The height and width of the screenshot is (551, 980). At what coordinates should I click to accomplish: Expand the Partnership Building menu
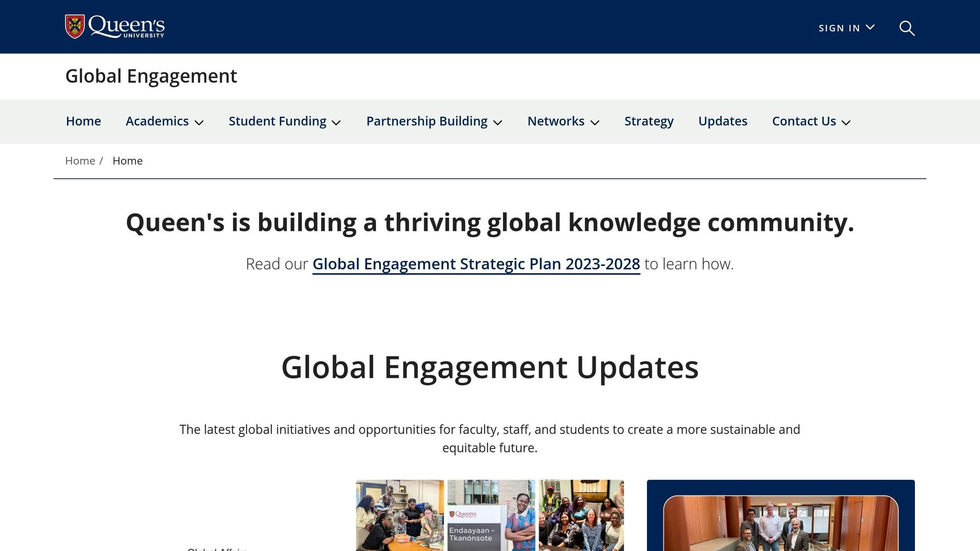[498, 122]
